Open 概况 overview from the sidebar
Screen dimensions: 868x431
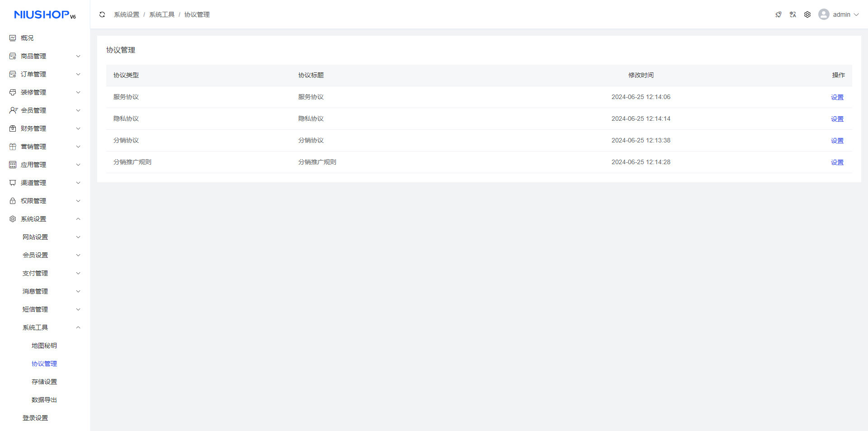[27, 38]
